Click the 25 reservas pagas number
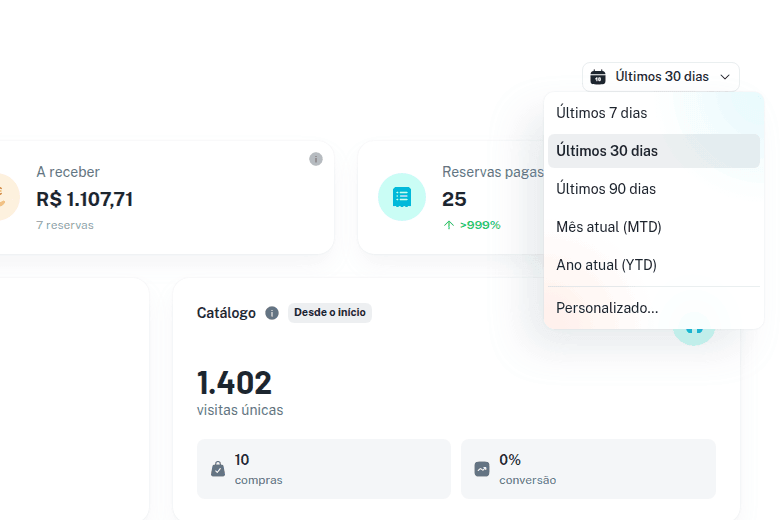 pyautogui.click(x=454, y=200)
